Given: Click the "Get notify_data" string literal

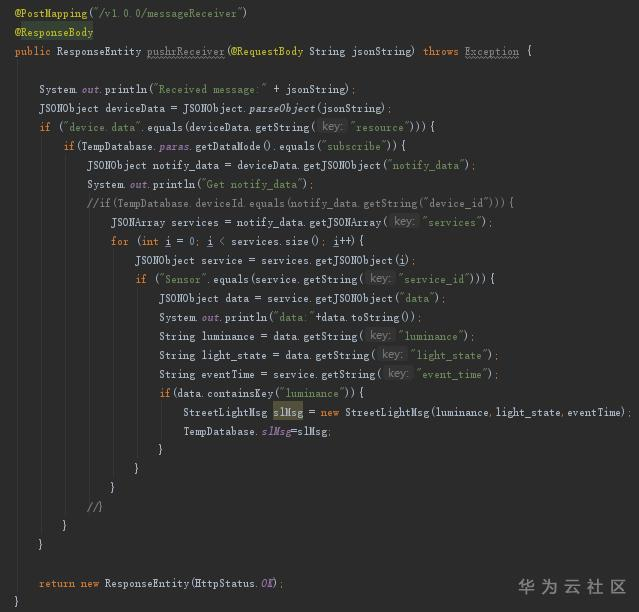Looking at the screenshot, I should tap(252, 184).
